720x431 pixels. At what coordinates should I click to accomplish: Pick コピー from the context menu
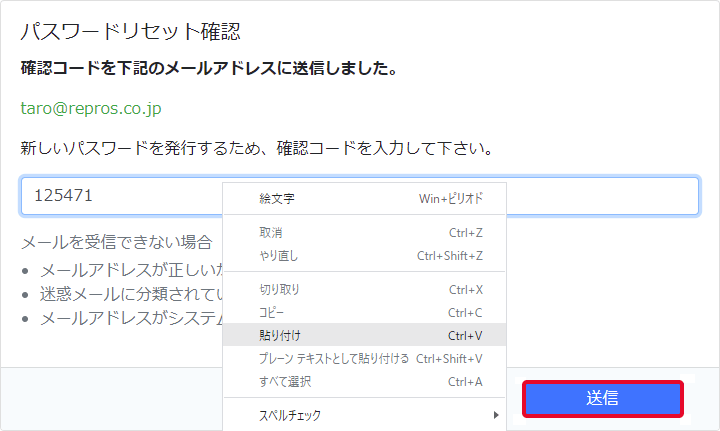pyautogui.click(x=271, y=313)
